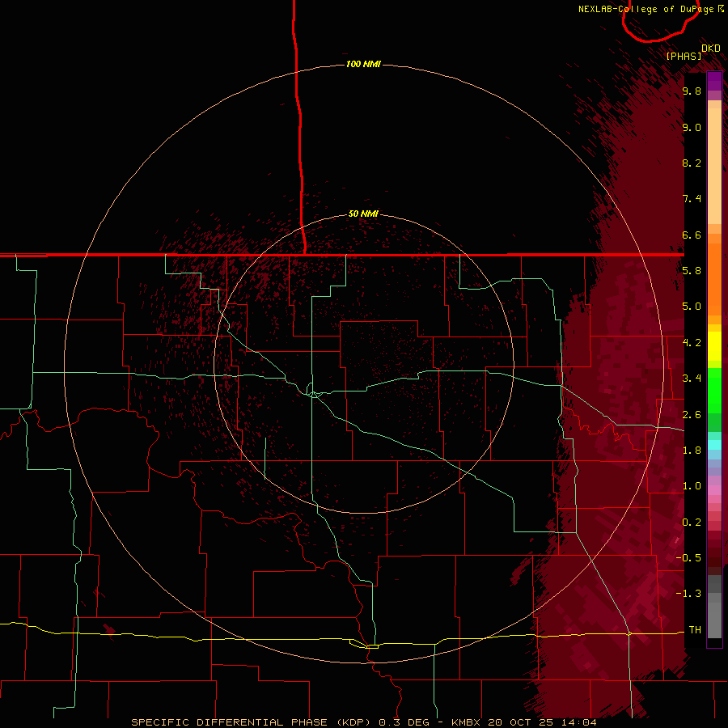
Task: Click the pink segment of the color bar
Action: click(714, 490)
